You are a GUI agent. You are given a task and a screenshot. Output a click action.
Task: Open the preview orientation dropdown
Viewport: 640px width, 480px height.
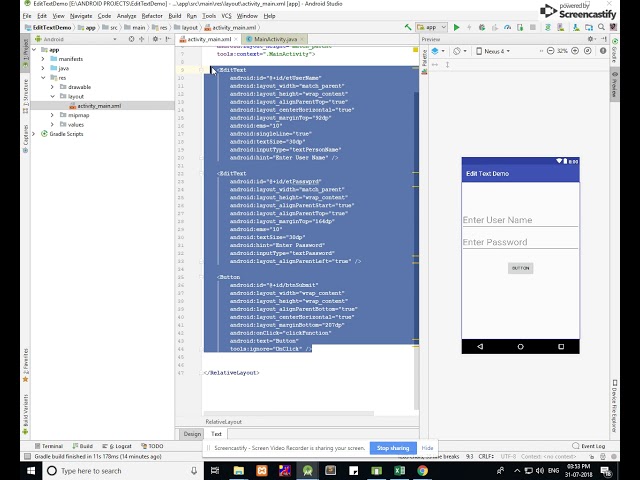pos(460,51)
